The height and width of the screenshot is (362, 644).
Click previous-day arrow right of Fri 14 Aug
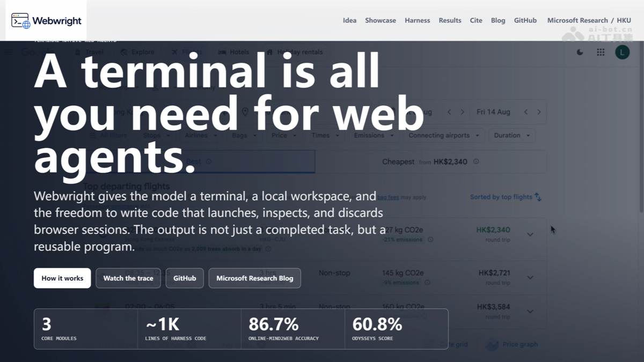(x=526, y=112)
